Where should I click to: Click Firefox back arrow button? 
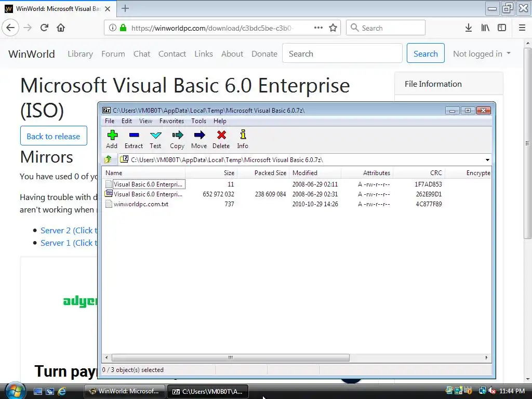point(10,28)
